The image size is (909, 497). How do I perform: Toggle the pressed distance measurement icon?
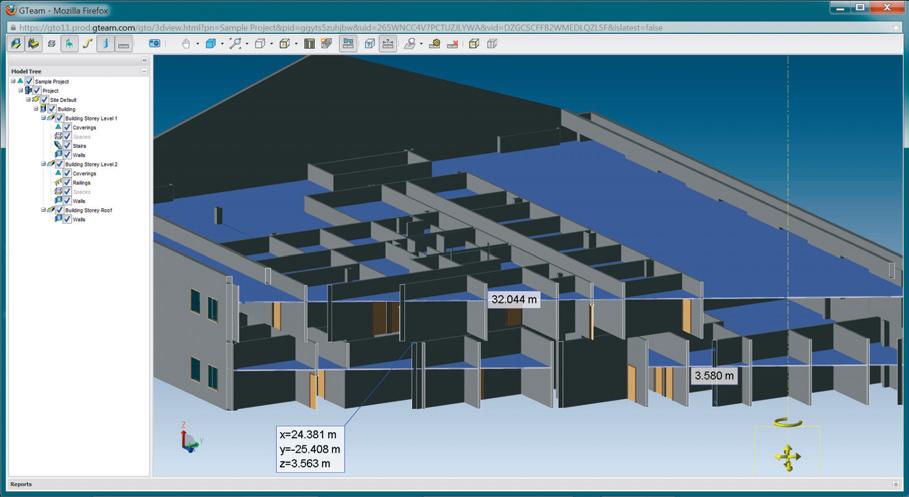(388, 43)
